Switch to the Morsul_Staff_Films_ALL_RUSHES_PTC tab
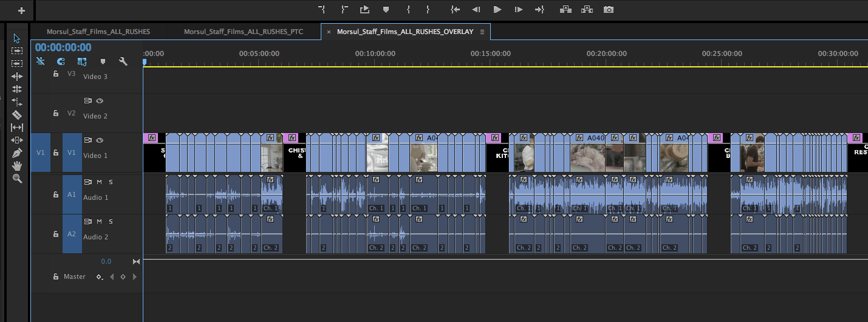This screenshot has height=322, width=868. click(x=243, y=32)
